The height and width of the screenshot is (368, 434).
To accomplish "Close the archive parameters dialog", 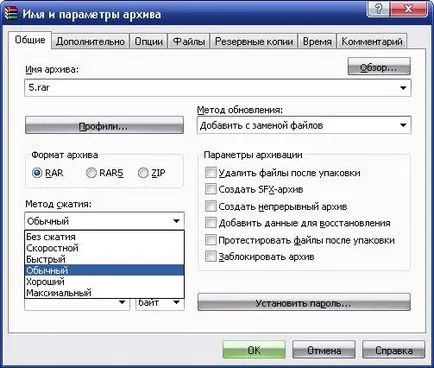I will pyautogui.click(x=409, y=9).
